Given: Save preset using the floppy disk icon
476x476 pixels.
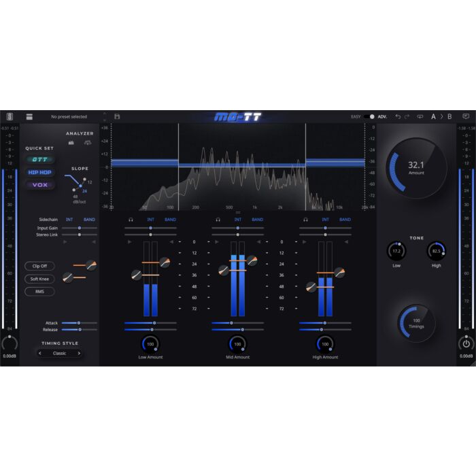Looking at the screenshot, I should 117,116.
